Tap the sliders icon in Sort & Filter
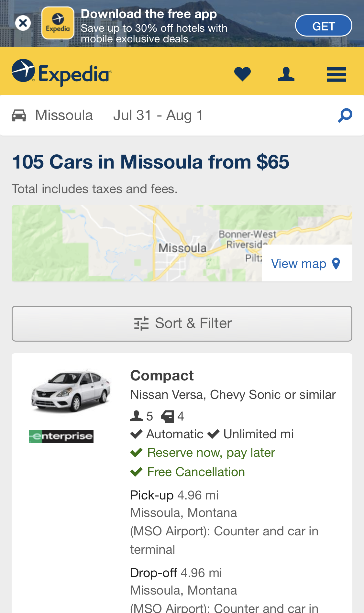 (x=141, y=323)
